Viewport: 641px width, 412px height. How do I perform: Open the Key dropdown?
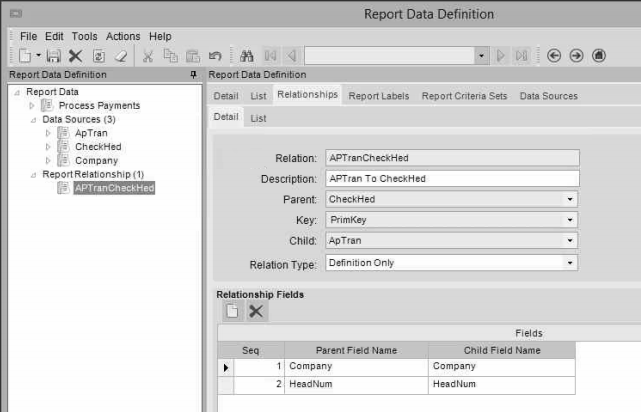[x=570, y=220]
